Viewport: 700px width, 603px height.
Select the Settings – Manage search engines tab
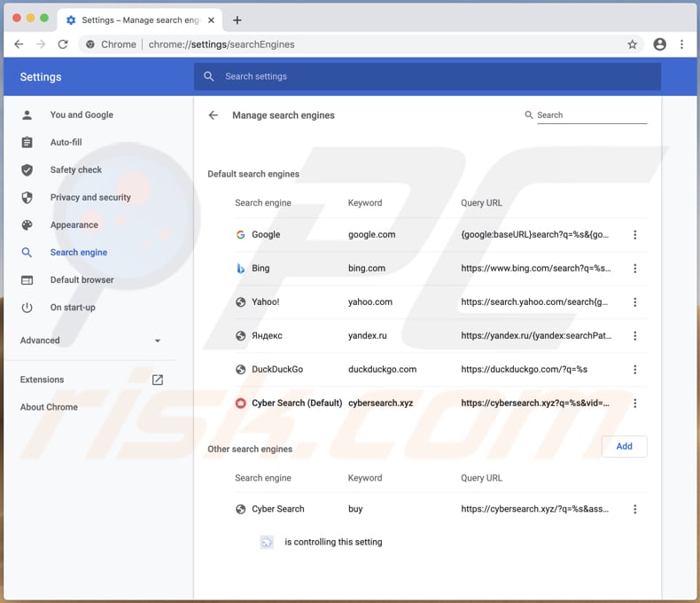pyautogui.click(x=140, y=20)
